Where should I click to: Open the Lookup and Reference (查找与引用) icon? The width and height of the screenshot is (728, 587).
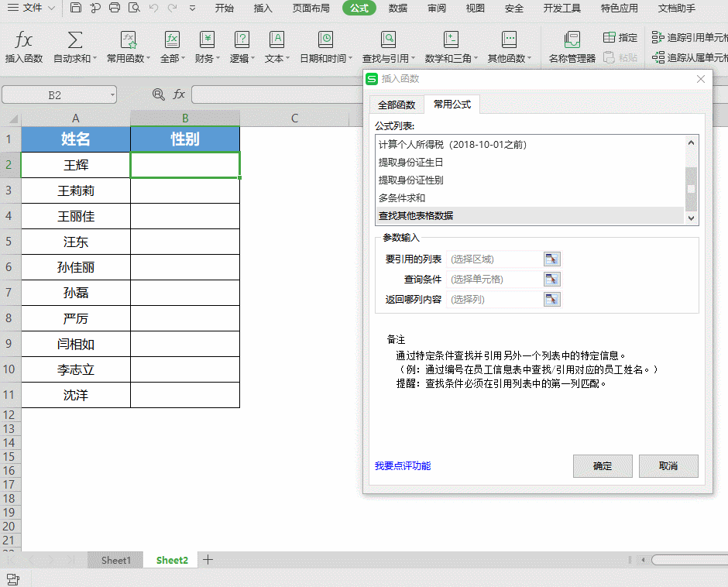pyautogui.click(x=388, y=40)
